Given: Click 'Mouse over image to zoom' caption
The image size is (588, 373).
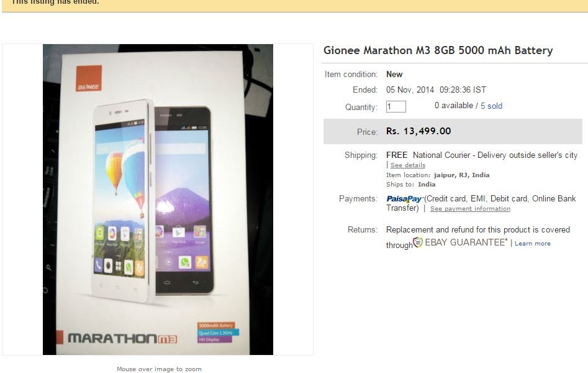Looking at the screenshot, I should click(159, 369).
